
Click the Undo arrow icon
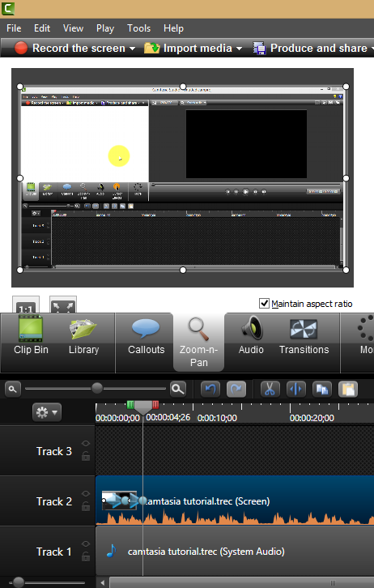click(210, 390)
